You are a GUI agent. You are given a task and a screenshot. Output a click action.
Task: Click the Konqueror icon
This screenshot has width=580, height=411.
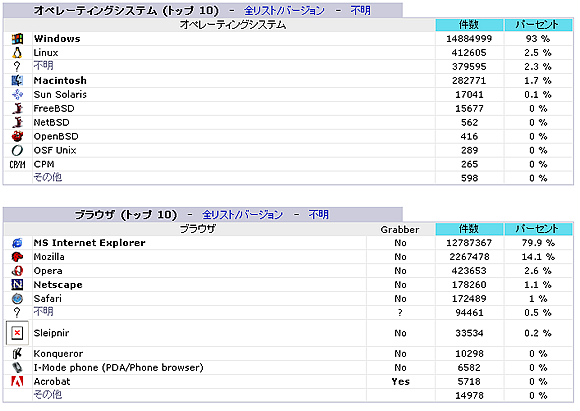point(17,354)
